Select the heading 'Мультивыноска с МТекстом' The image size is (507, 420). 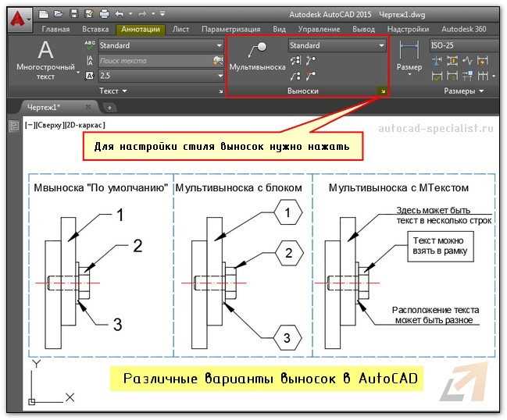coord(398,187)
